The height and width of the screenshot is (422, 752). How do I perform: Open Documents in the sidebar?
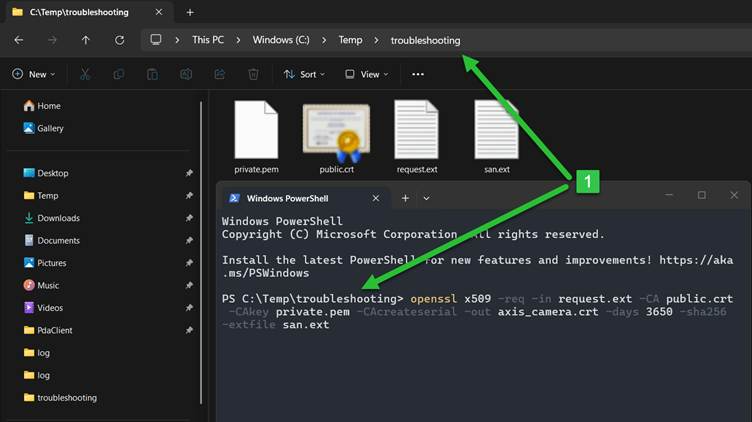52,240
